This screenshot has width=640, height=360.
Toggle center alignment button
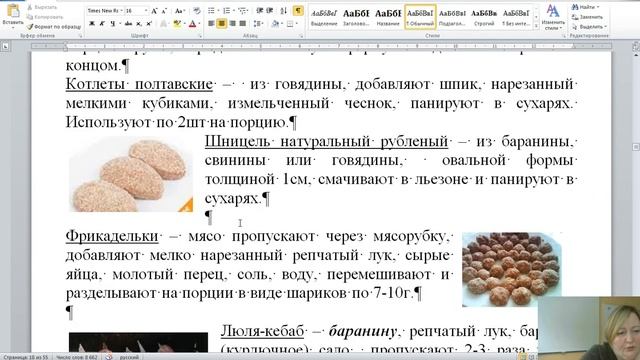pyautogui.click(x=222, y=24)
